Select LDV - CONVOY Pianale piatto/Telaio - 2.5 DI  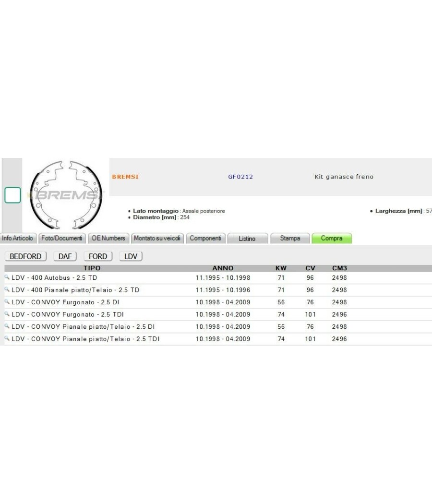point(218,326)
